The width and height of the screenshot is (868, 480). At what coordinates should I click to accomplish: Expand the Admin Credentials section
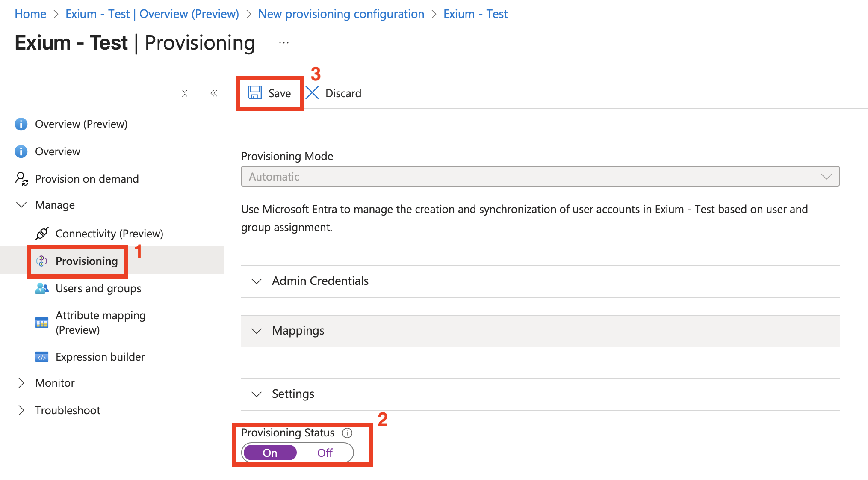(x=320, y=281)
